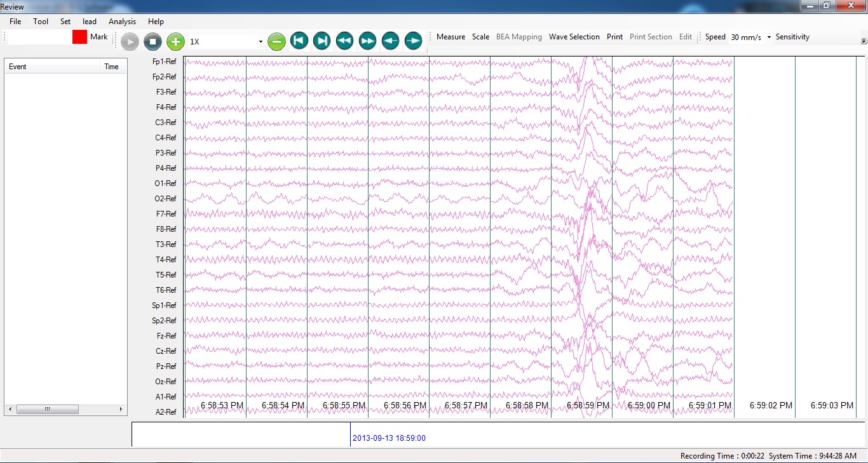
Task: Select the Fp1-Ref channel label
Action: (165, 62)
